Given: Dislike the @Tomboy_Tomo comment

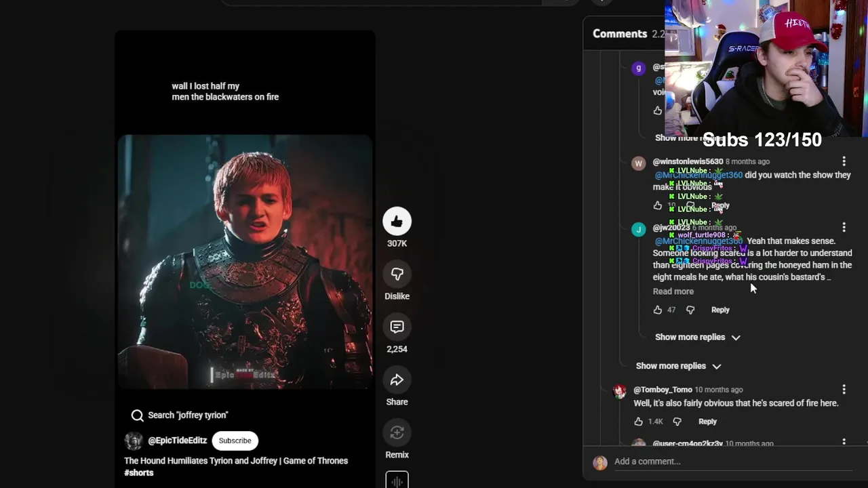Looking at the screenshot, I should pyautogui.click(x=677, y=422).
